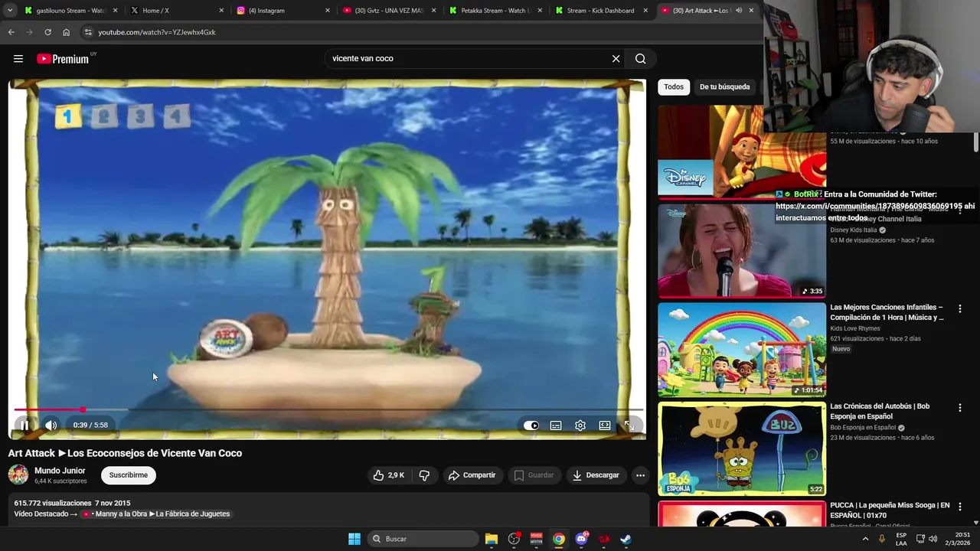This screenshot has width=980, height=551.
Task: Open the tab search dropdown arrow
Action: click(9, 11)
